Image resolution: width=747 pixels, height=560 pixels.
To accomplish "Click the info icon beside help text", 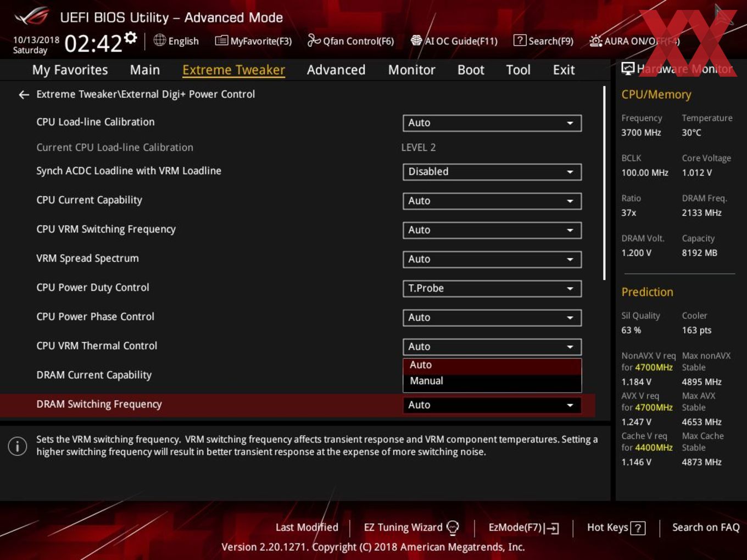I will click(x=18, y=446).
